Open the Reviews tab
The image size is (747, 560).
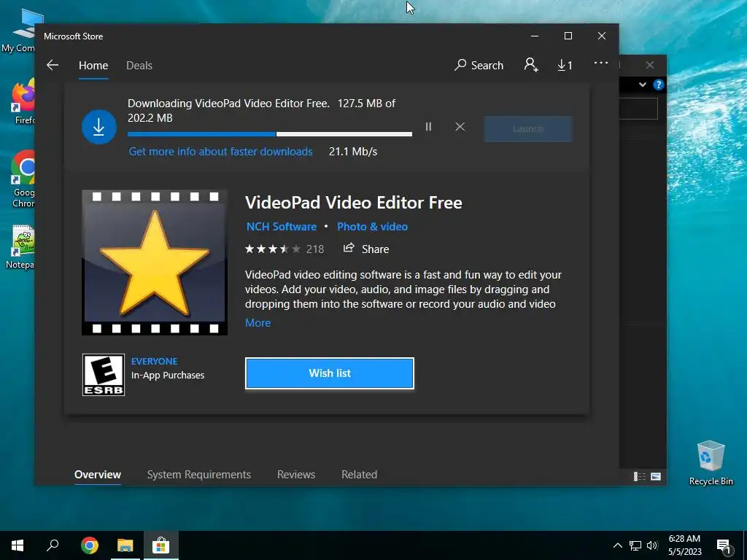(296, 474)
